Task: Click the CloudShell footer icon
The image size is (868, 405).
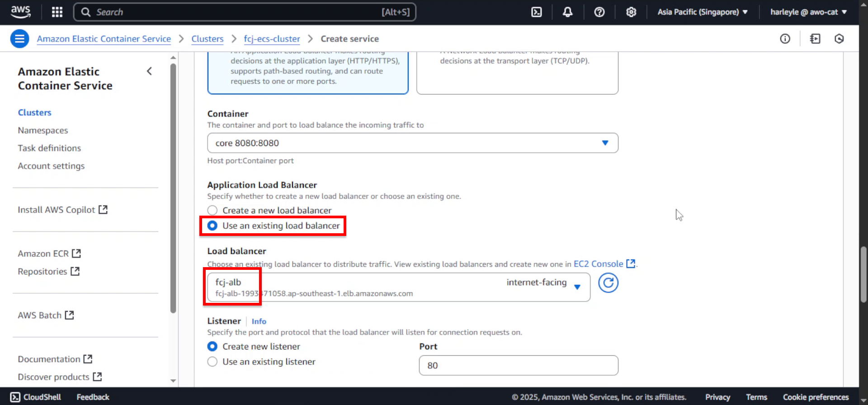Action: click(x=15, y=397)
